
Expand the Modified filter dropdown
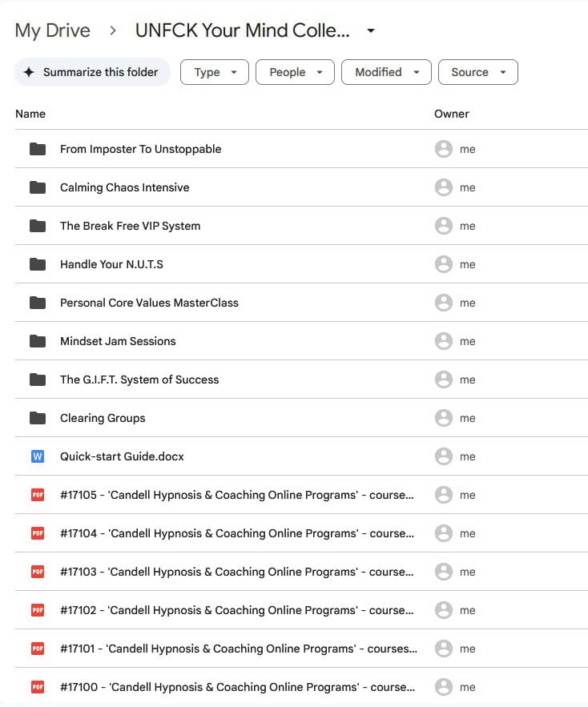386,72
